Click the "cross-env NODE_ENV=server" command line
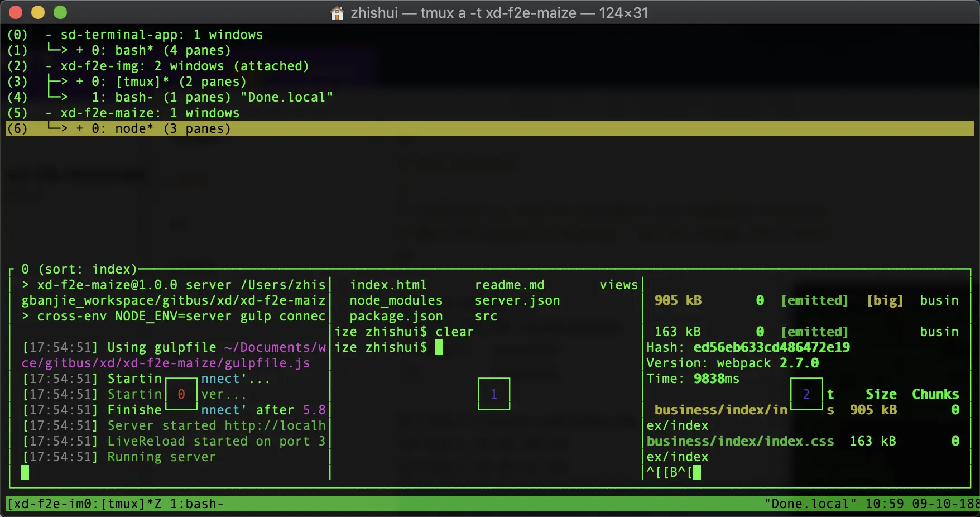 [174, 316]
